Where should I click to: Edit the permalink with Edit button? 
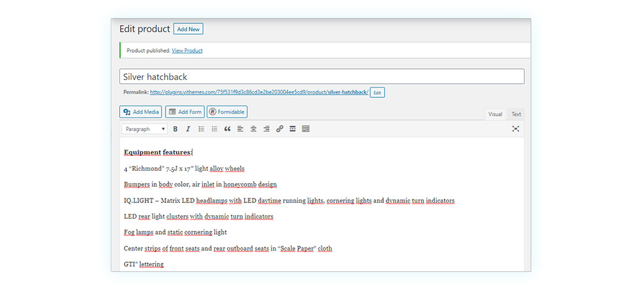click(377, 93)
